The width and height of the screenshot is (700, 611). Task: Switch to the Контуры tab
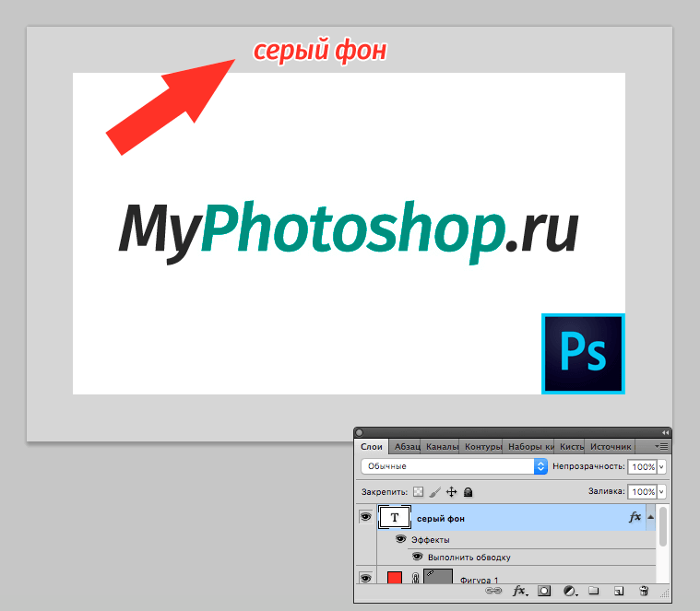[x=482, y=446]
